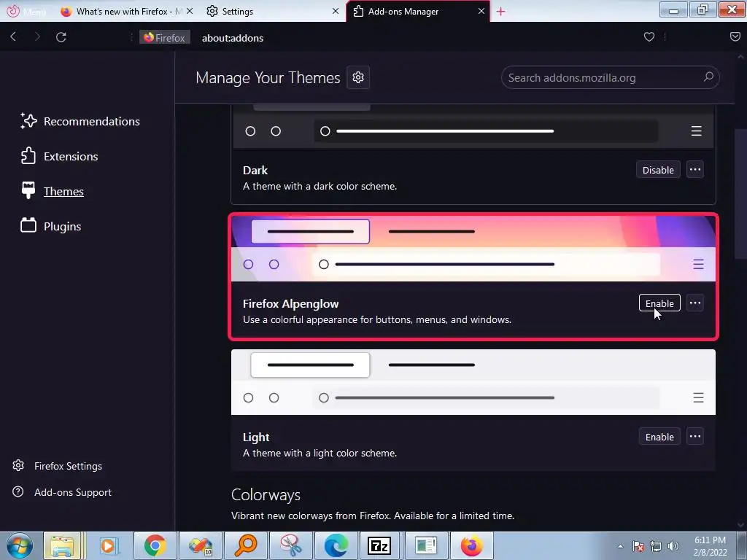This screenshot has width=747, height=560.
Task: Open Microsoft Edge from the taskbar
Action: [x=336, y=545]
